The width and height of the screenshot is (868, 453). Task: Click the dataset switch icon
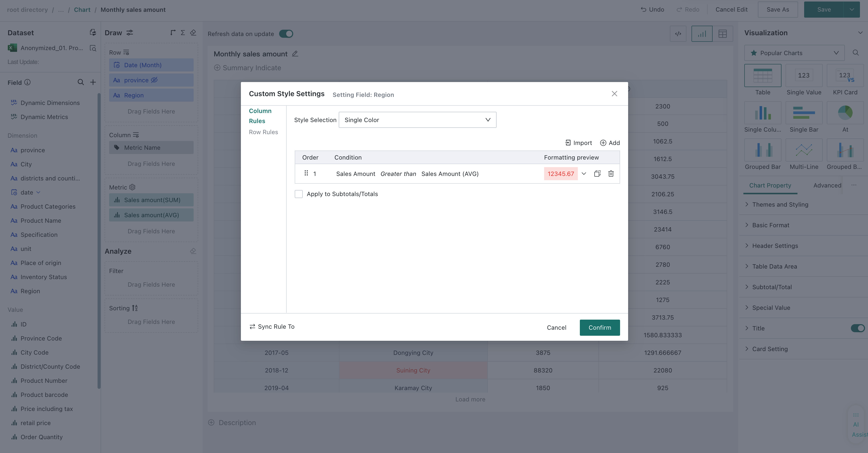(x=93, y=32)
